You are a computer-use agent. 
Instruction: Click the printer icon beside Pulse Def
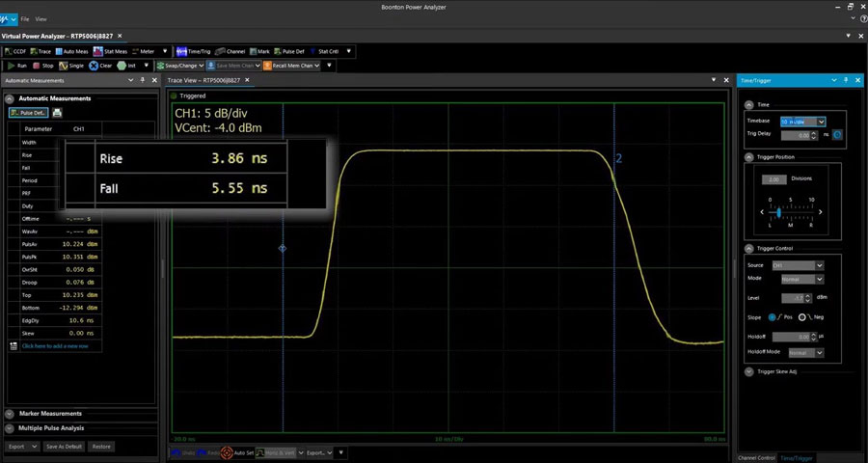pos(57,113)
